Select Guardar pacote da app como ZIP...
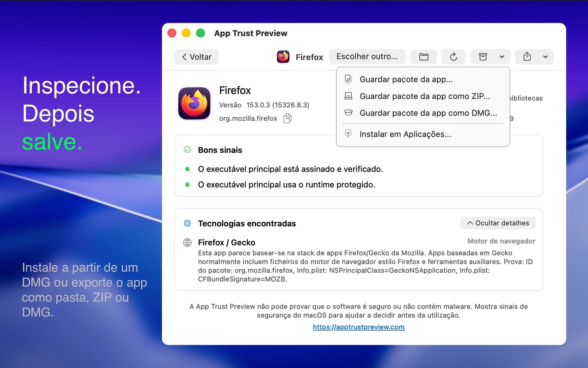 pos(423,96)
